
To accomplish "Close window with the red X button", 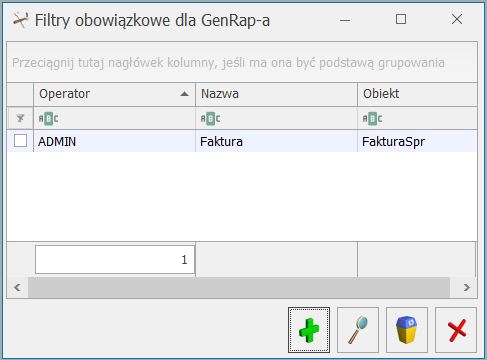I will 456,330.
